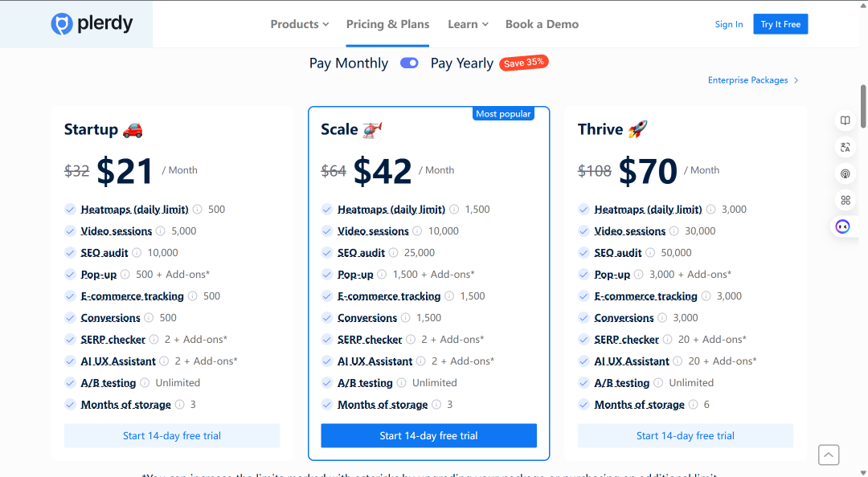Image resolution: width=868 pixels, height=477 pixels.
Task: Click info icon next to Startup A/B testing
Action: tap(145, 382)
